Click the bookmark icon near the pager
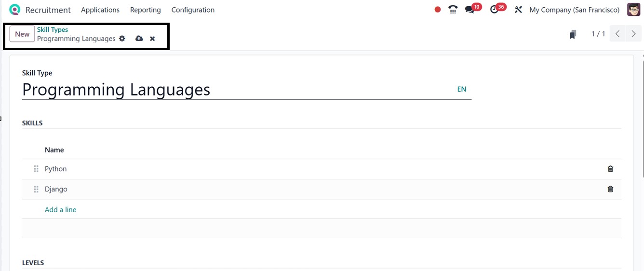The width and height of the screenshot is (644, 271). (x=573, y=34)
